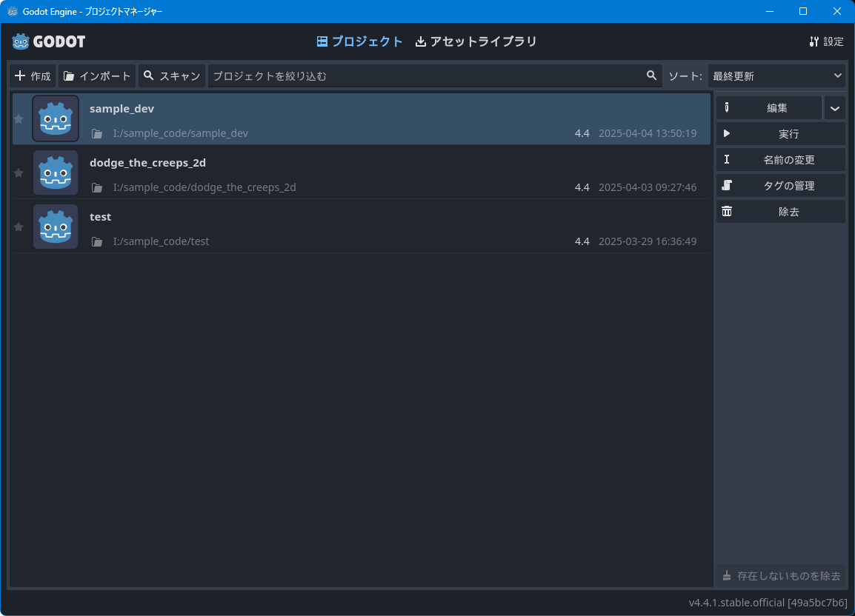Screen dimensions: 855x616
Task: Select the sample_dev project name
Action: click(x=122, y=109)
